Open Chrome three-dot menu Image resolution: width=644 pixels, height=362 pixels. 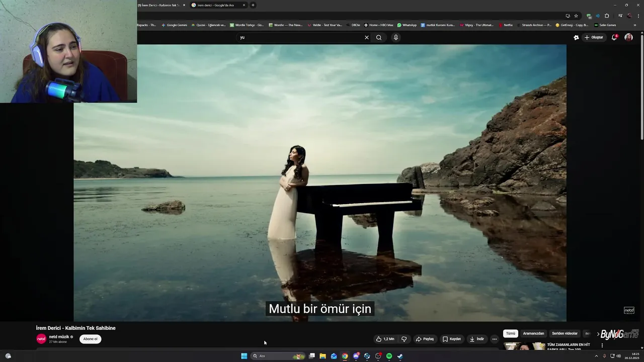tap(638, 16)
